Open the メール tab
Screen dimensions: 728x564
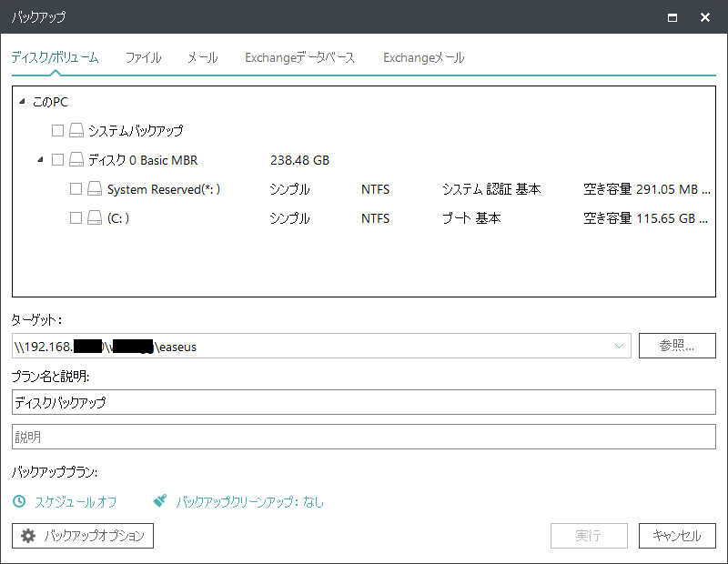coord(203,57)
